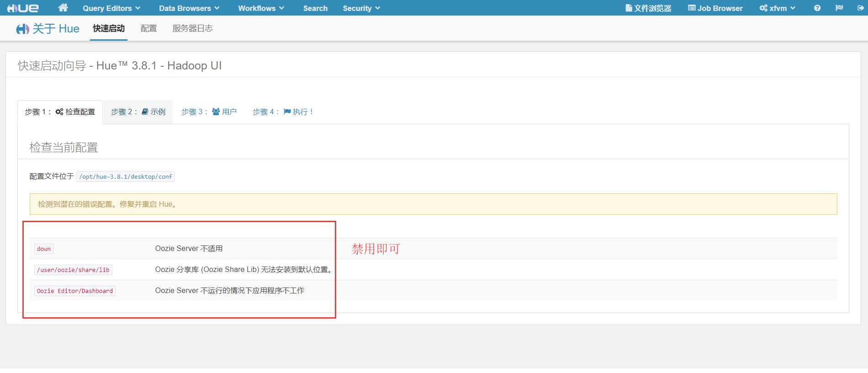
Task: Click the help question mark icon
Action: coord(817,8)
